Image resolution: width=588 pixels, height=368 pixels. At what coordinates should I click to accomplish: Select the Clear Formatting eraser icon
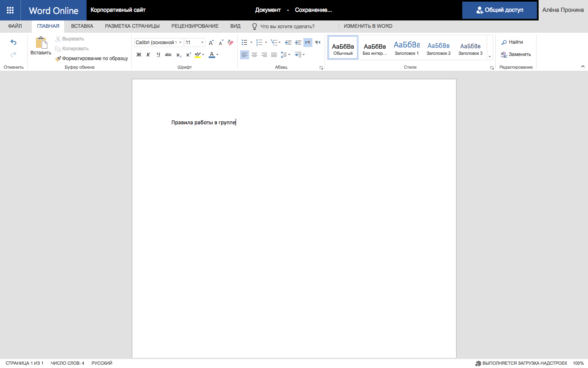pos(230,42)
